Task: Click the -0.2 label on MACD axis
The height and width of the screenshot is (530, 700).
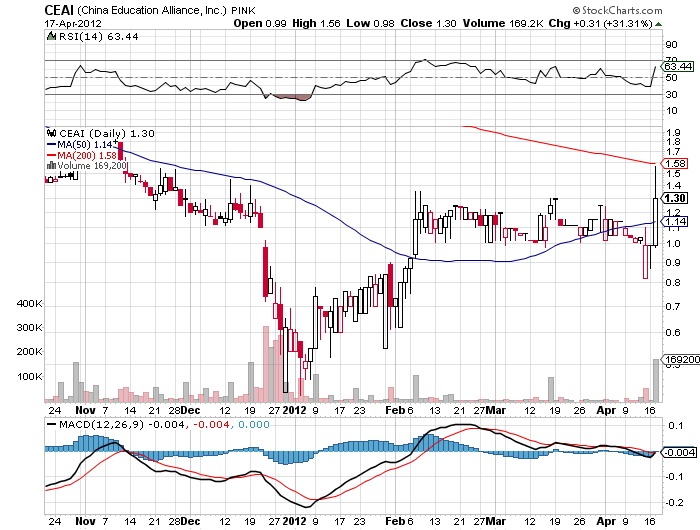Action: (674, 503)
